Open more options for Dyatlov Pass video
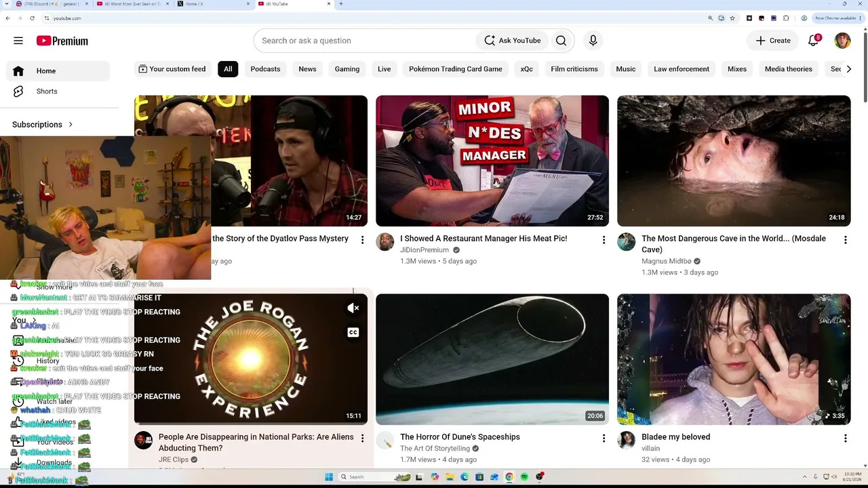The height and width of the screenshot is (488, 868). (362, 240)
